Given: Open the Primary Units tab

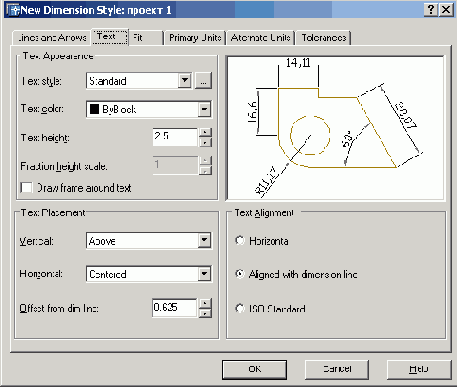Looking at the screenshot, I should click(195, 38).
